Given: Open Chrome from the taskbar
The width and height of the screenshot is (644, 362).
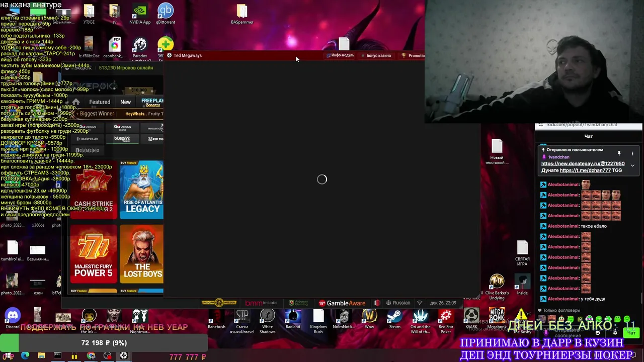Looking at the screenshot, I should (x=91, y=356).
